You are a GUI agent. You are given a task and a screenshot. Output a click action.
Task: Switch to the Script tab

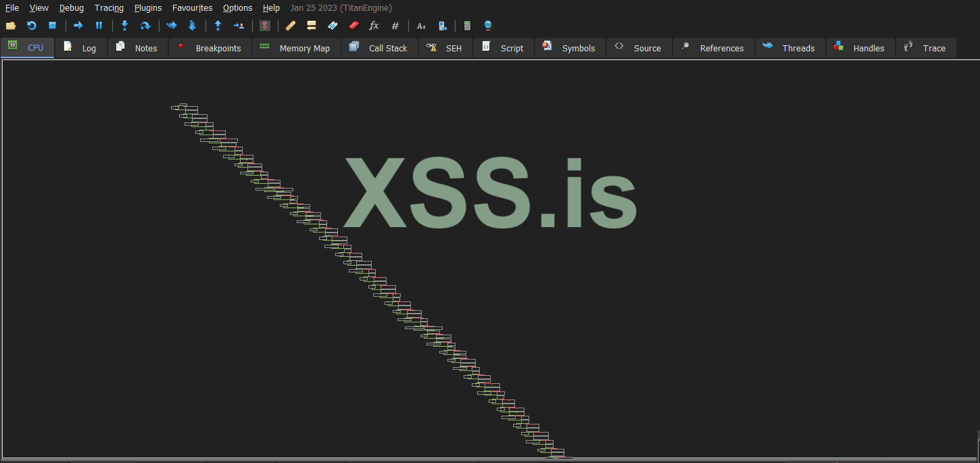[x=504, y=48]
